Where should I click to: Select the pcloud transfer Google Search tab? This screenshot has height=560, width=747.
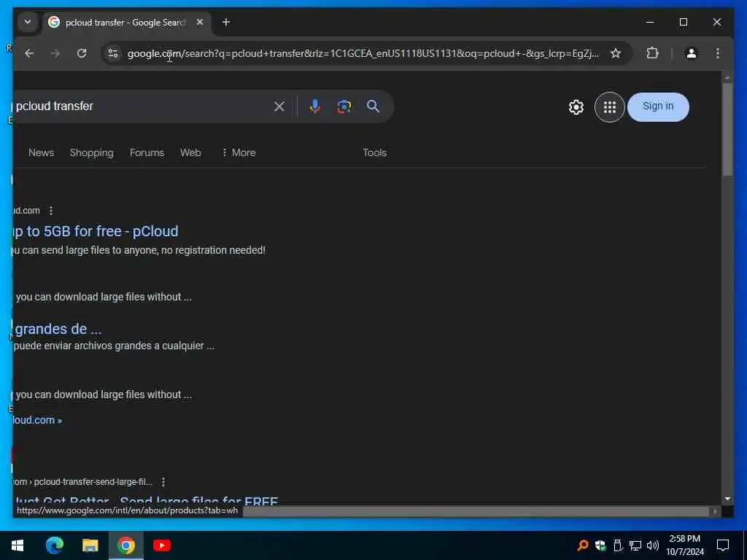click(x=126, y=23)
